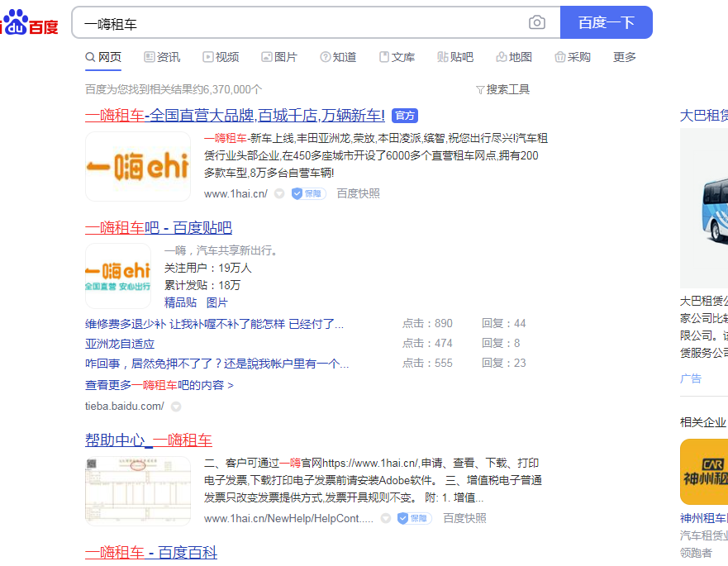Open www.1hai.cn/NewHelp/HelpCont URL

click(288, 518)
